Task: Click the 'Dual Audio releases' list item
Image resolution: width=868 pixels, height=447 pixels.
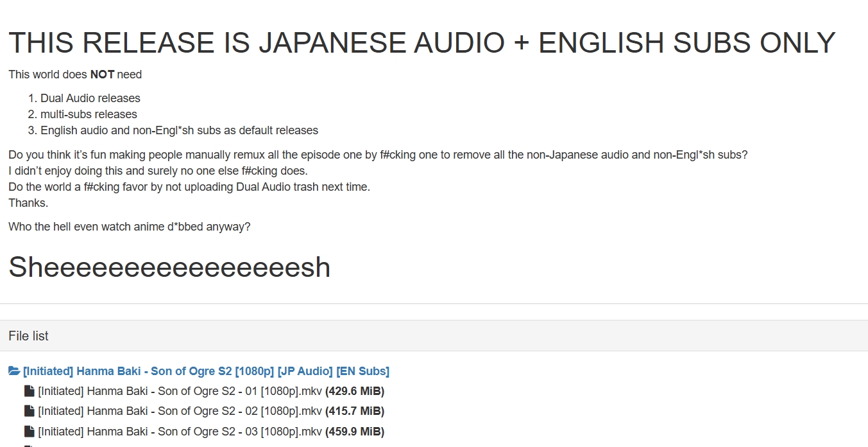Action: [90, 98]
